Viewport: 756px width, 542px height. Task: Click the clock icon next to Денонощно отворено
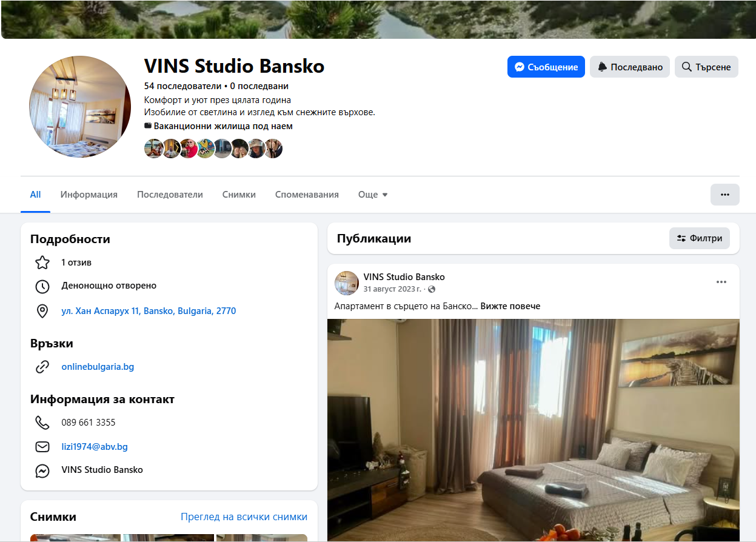pyautogui.click(x=42, y=286)
